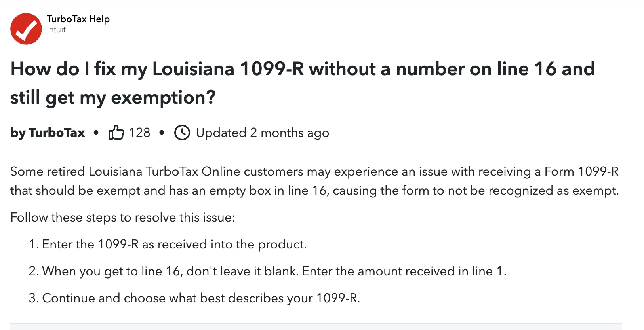Open the TurboTax Help title link
Screen dimensions: 644x330
tap(78, 19)
